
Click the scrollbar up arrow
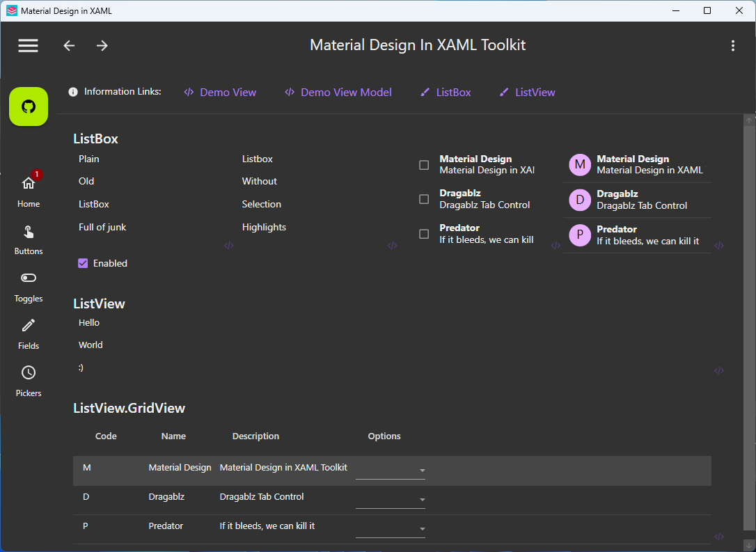[749, 120]
